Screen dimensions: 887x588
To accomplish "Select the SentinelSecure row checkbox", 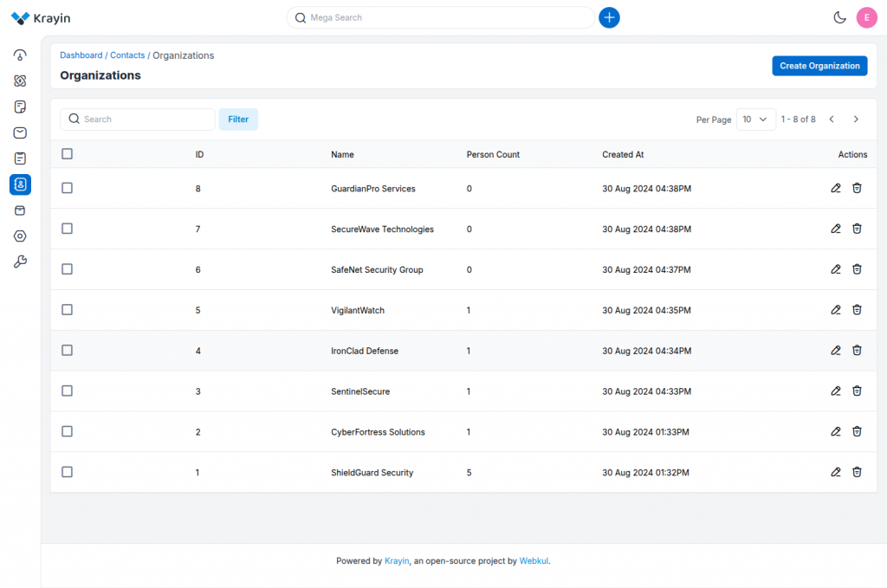I will [x=68, y=391].
